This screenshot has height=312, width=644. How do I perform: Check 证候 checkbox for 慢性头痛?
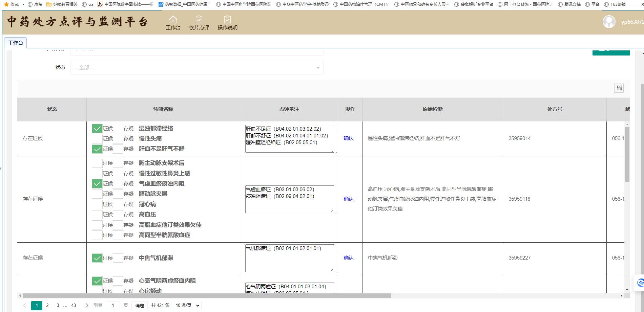97,139
